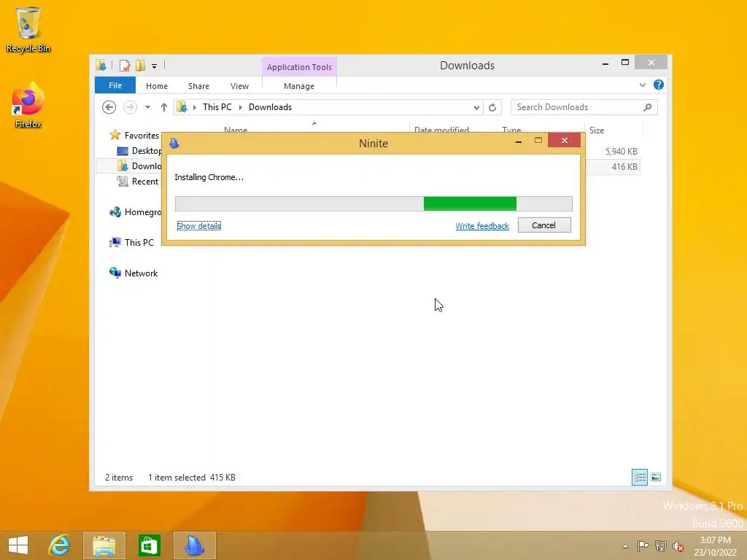747x560 pixels.
Task: Click the 416 KB size cell
Action: point(624,167)
